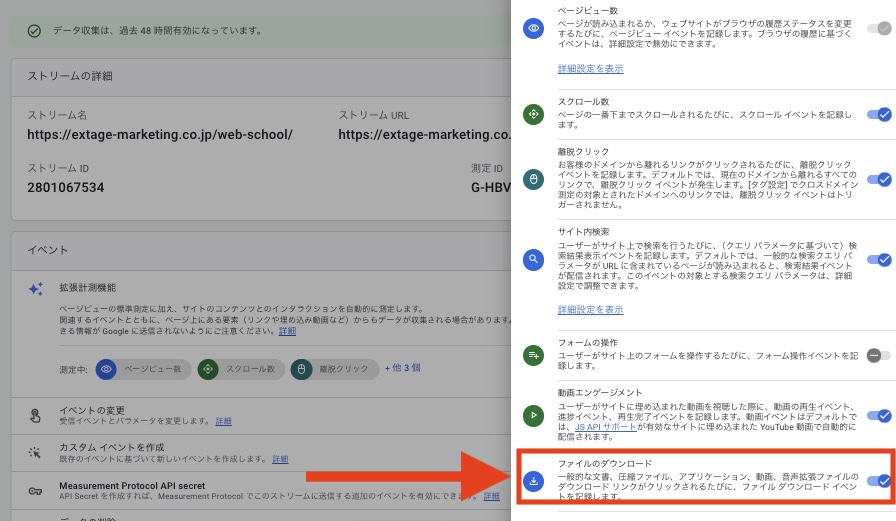The image size is (896, 521).
Task: Click the site search magnifier icon
Action: pos(533,259)
